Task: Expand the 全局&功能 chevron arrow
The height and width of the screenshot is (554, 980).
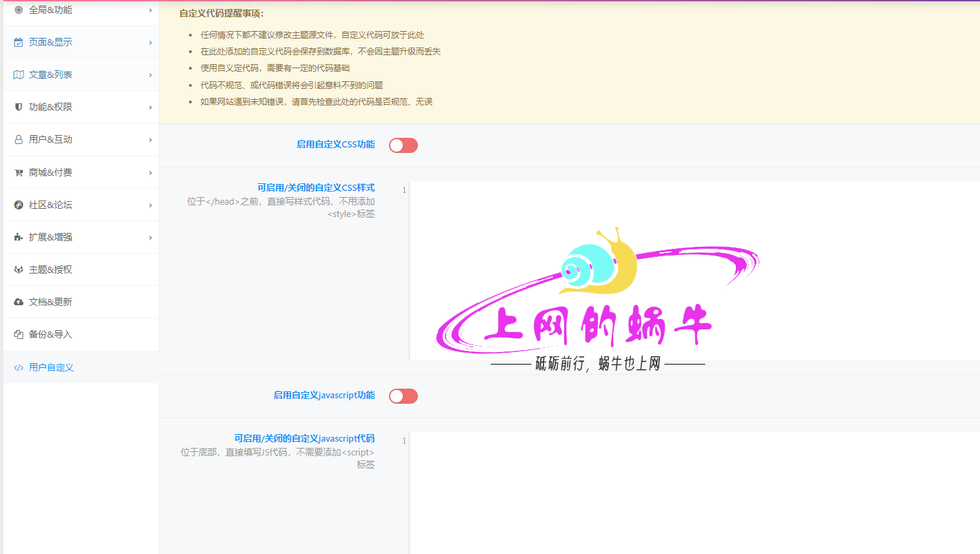Action: point(150,10)
